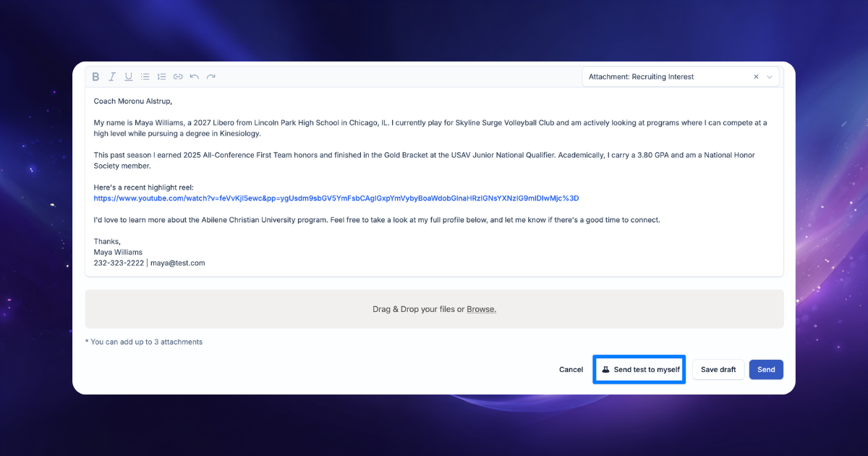Screen dimensions: 868x456
Task: Click the line 'Here's a recent highlight reel:'
Action: (144, 187)
